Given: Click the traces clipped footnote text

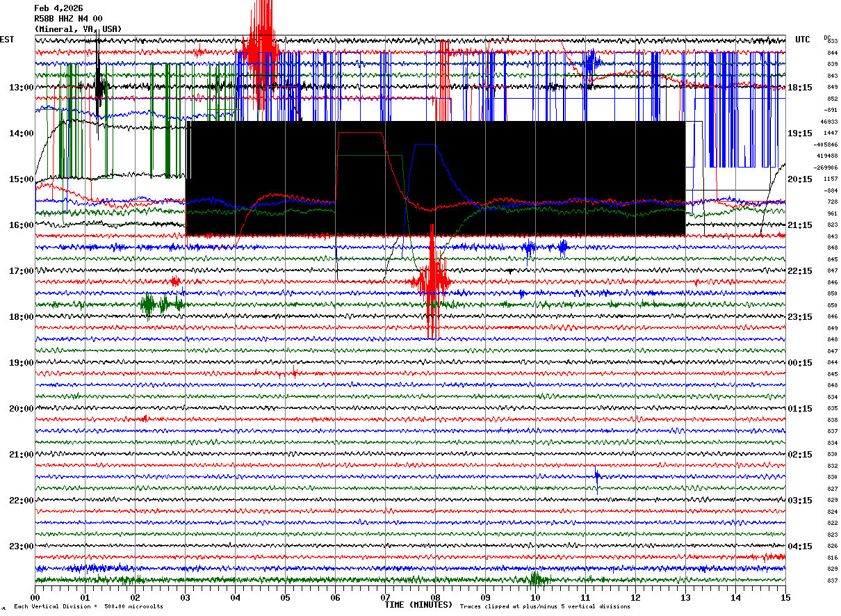Looking at the screenshot, I should (x=545, y=607).
